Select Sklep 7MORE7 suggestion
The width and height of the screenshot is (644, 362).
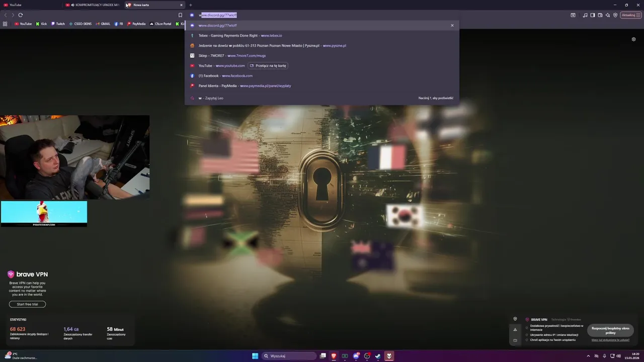[322, 56]
